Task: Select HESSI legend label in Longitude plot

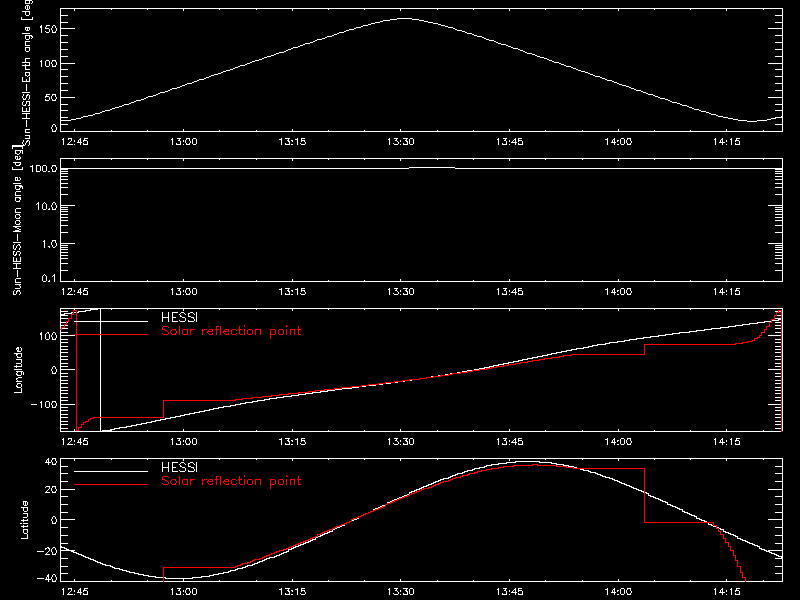Action: [179, 317]
